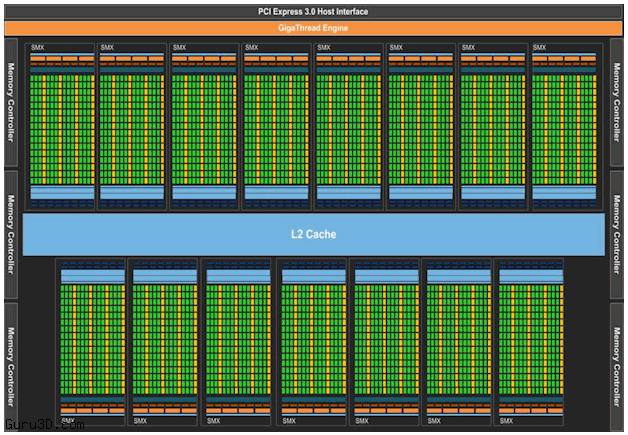The image size is (628, 435).
Task: Click the top-right Memory Controller block
Action: tap(618, 102)
